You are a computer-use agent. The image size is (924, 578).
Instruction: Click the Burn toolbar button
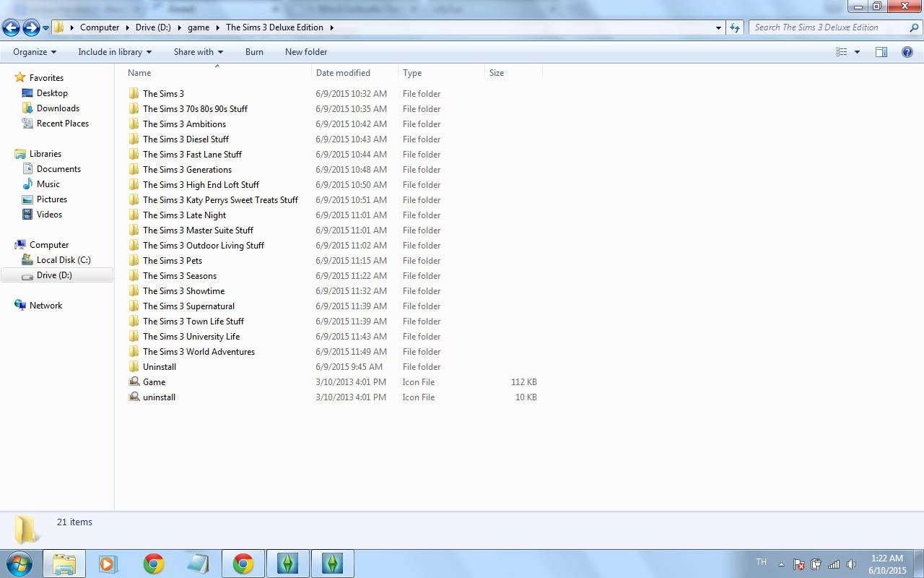click(x=254, y=52)
